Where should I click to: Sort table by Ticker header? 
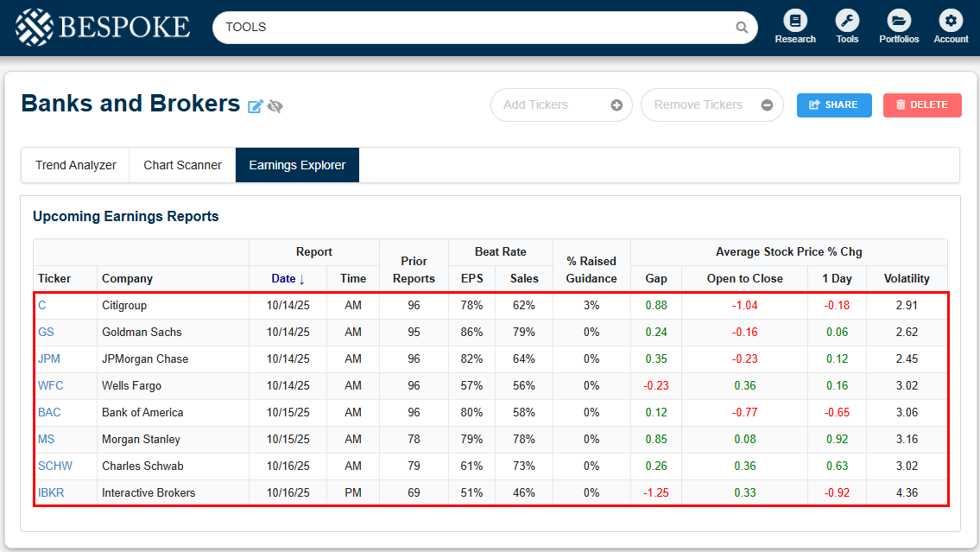pos(54,278)
